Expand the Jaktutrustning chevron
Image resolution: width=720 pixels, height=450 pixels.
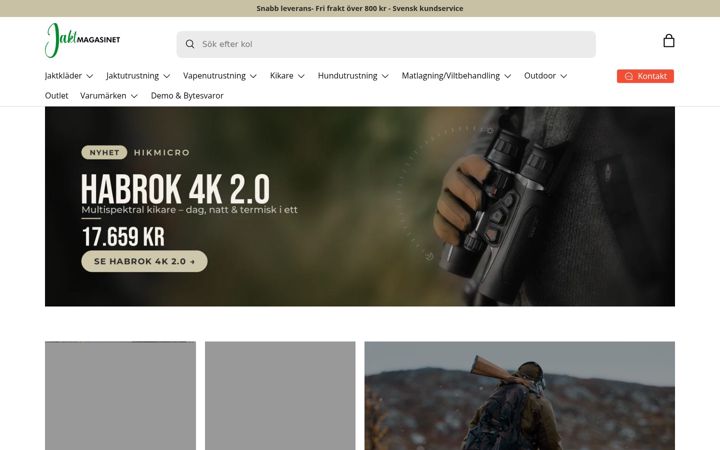pos(167,76)
